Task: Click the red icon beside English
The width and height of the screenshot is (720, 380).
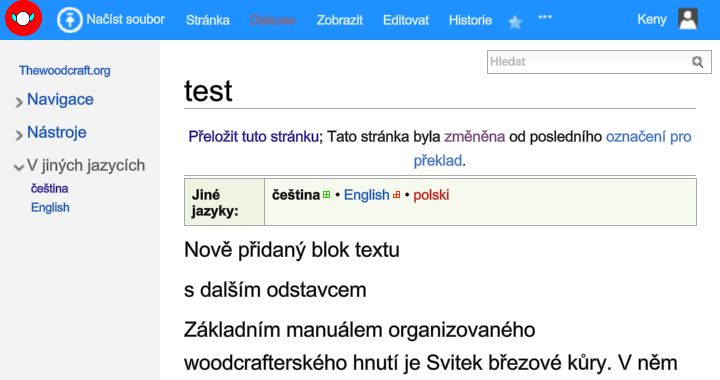Action: click(x=397, y=195)
